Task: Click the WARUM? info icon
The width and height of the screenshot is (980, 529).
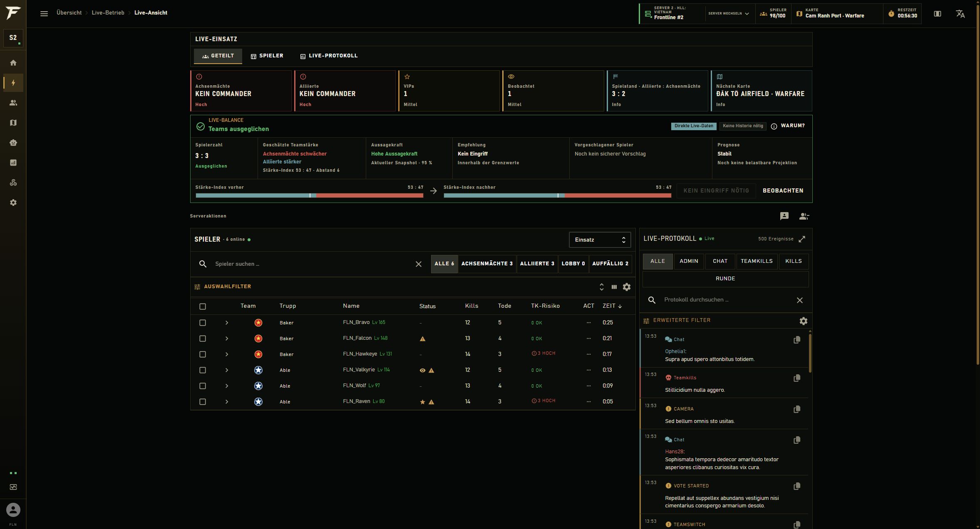Action: [774, 126]
